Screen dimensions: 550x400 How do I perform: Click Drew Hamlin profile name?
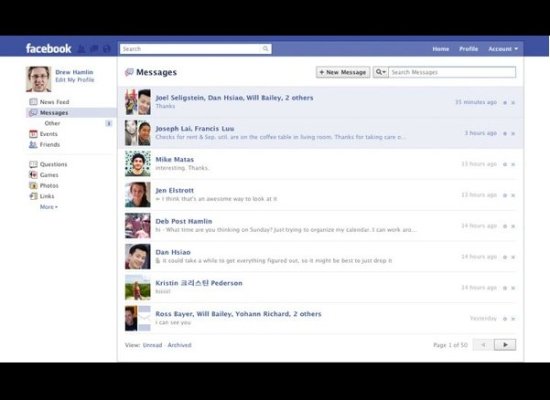pos(74,72)
